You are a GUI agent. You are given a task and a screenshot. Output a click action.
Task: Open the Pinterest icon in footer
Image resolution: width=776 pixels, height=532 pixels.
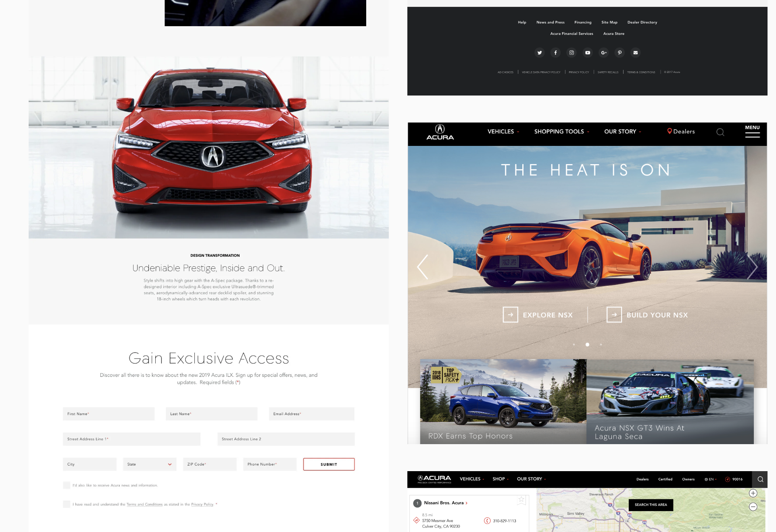620,53
